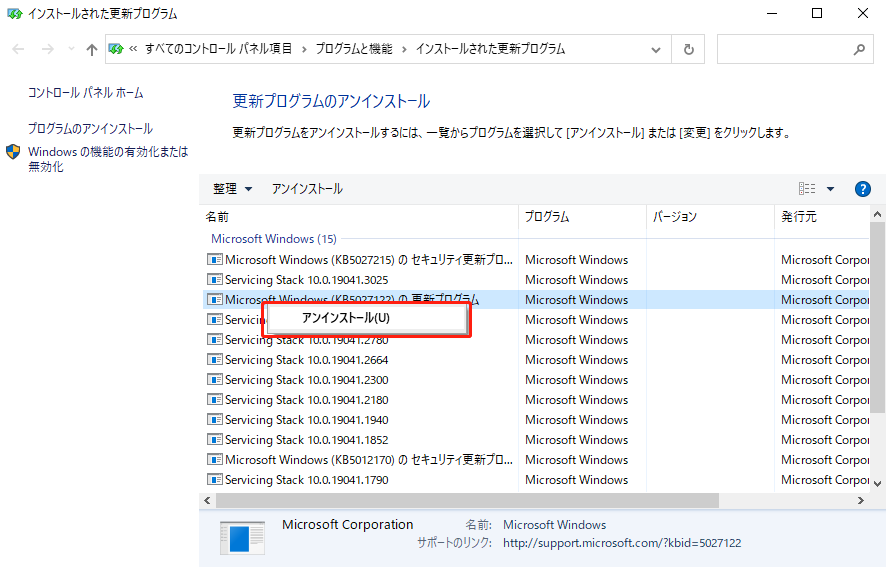Image resolution: width=886 pixels, height=567 pixels.
Task: Click the アンインストール toolbar button
Action: (307, 189)
